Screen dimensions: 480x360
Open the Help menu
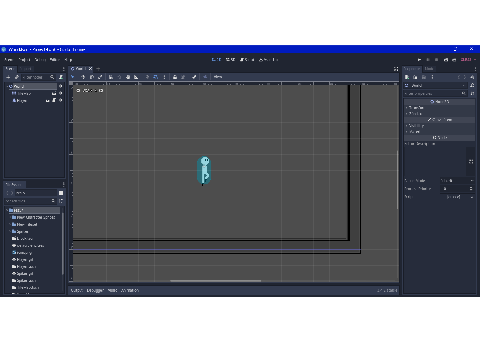(x=68, y=60)
